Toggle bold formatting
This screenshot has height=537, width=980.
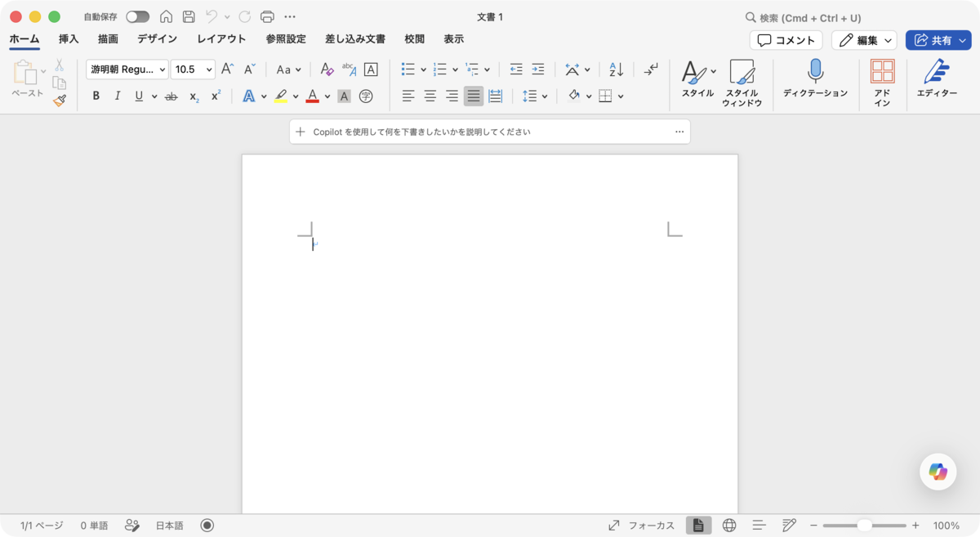(x=96, y=96)
